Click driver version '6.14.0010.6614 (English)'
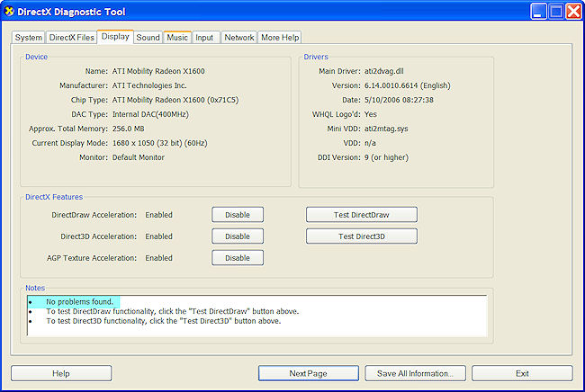 click(408, 85)
